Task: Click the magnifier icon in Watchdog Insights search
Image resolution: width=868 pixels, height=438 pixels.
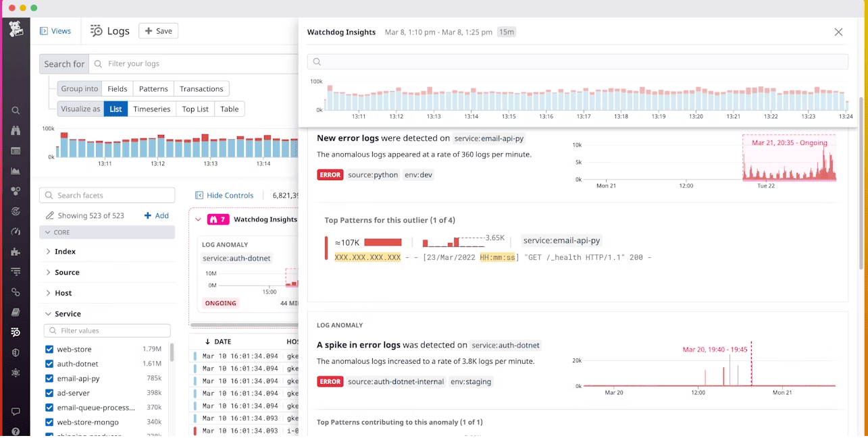Action: (x=316, y=62)
